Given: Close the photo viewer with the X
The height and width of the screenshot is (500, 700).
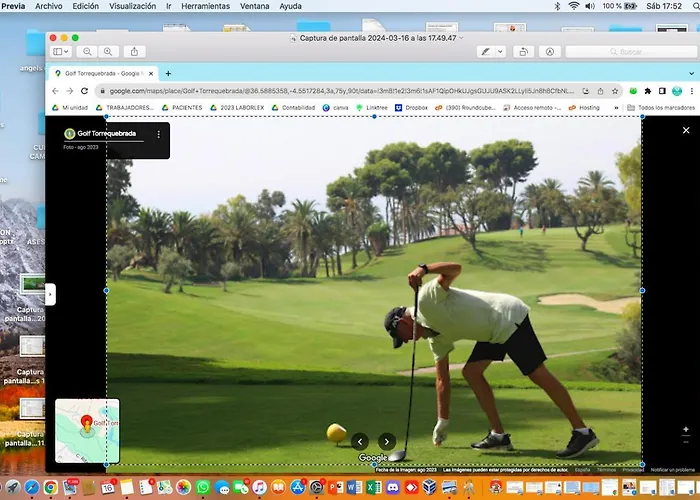Looking at the screenshot, I should click(x=686, y=130).
